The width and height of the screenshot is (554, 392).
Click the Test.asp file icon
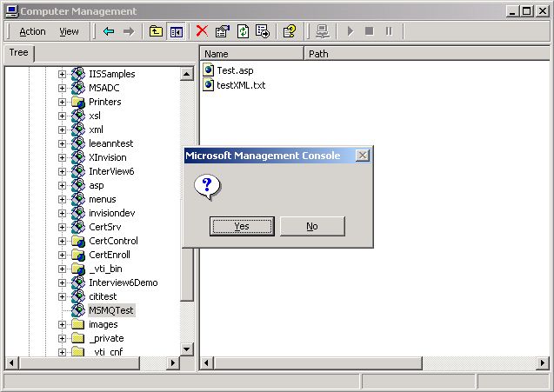(209, 70)
